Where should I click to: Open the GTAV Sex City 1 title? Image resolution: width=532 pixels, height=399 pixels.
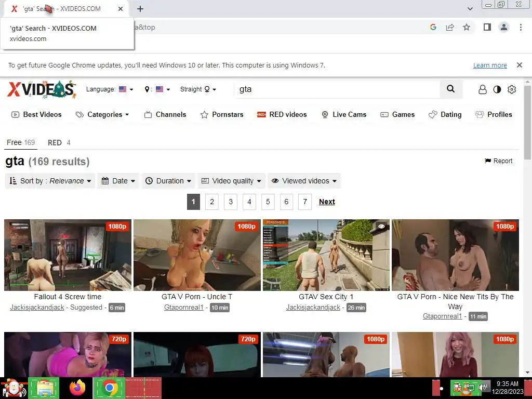click(326, 297)
